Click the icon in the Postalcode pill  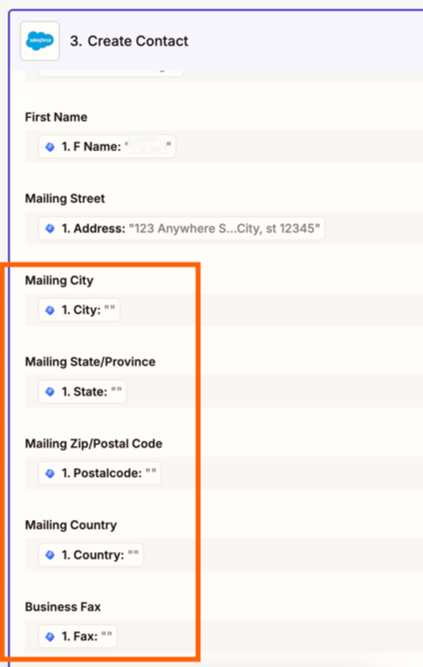tap(50, 473)
